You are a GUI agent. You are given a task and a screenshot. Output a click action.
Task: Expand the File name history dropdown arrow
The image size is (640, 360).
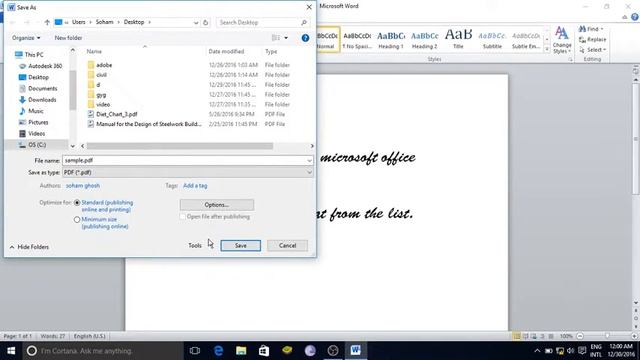[309, 160]
